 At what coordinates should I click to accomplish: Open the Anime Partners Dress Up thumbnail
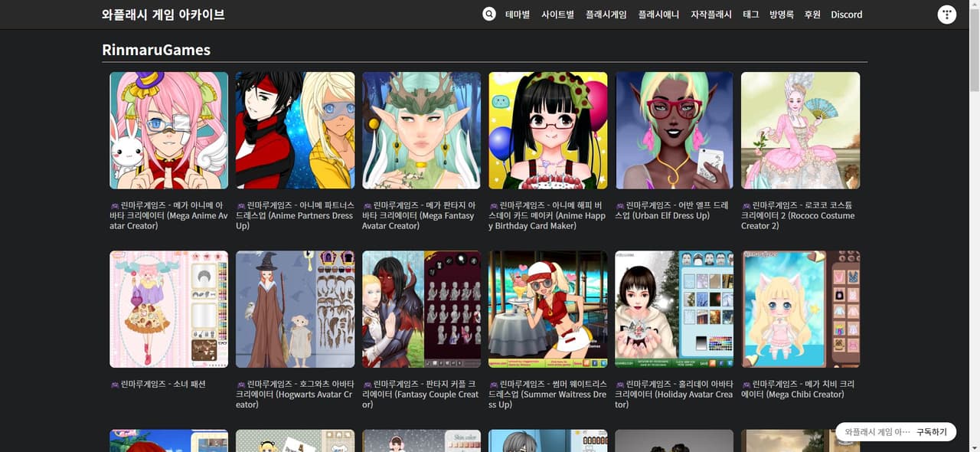295,130
